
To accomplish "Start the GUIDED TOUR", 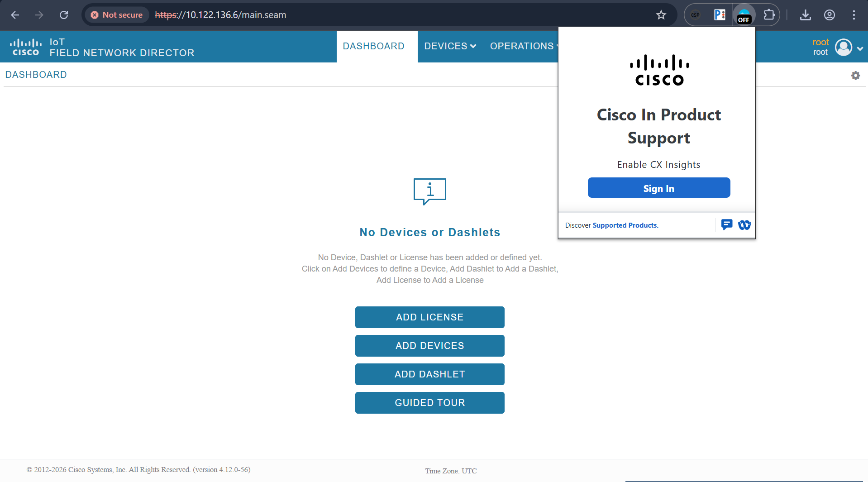I will [429, 403].
